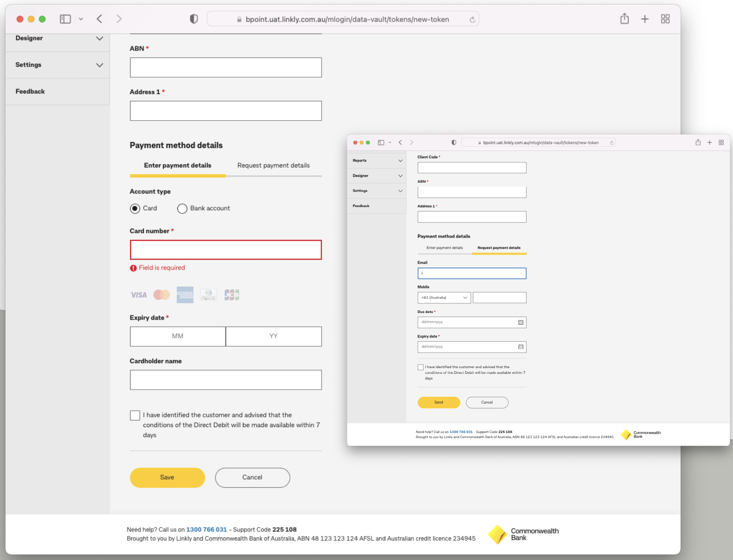Open the calendar picker for Expiry date

tap(521, 347)
